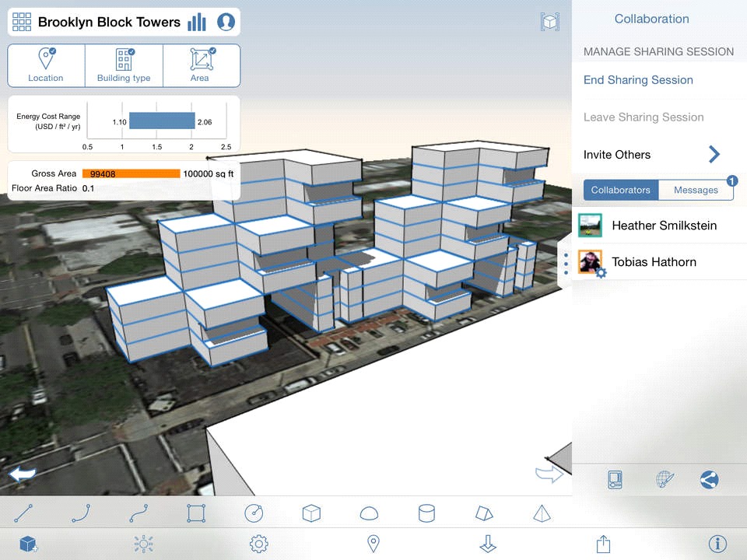Open the sun shadow settings icon

[143, 544]
